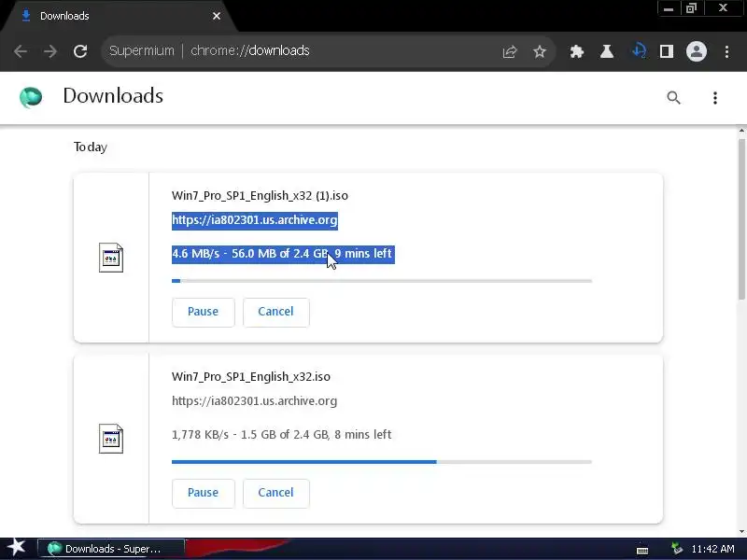This screenshot has height=560, width=747.
Task: Open the Extensions puzzle icon
Action: [576, 51]
